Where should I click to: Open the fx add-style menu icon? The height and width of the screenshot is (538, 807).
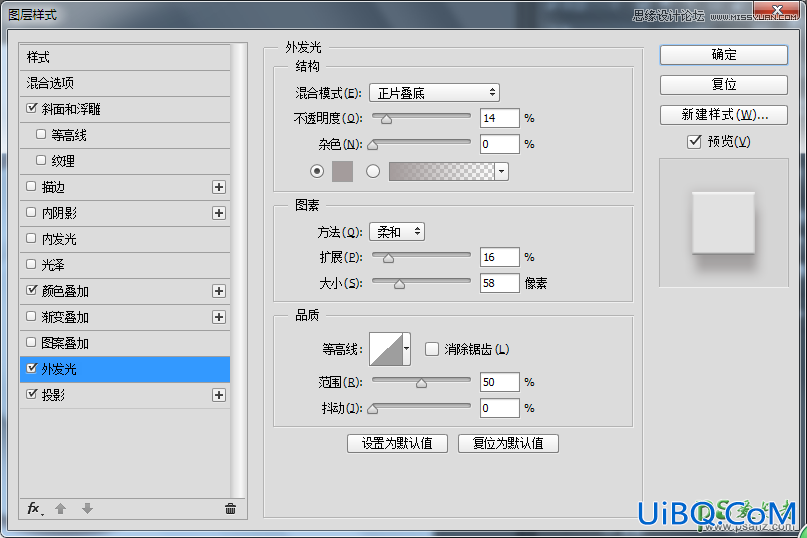click(34, 509)
